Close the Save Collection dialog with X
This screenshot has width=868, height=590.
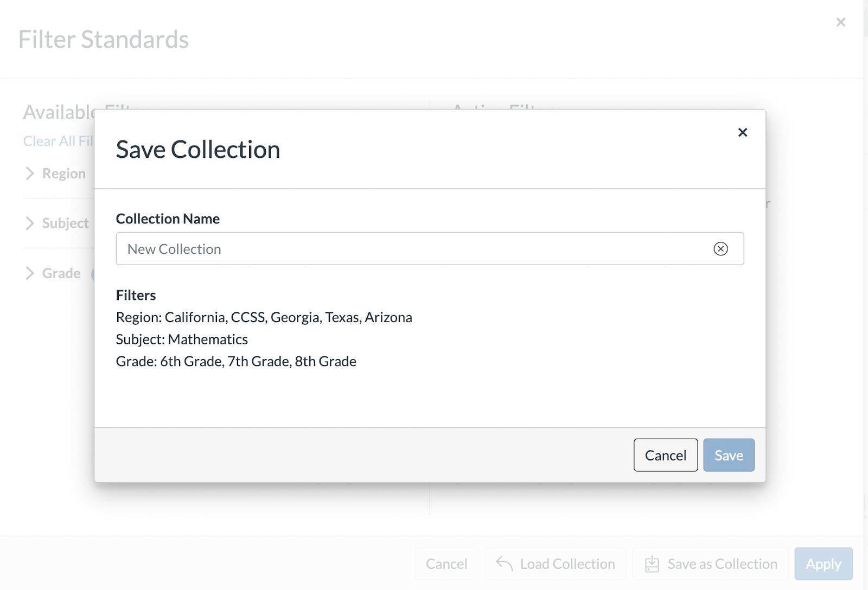[x=743, y=132]
